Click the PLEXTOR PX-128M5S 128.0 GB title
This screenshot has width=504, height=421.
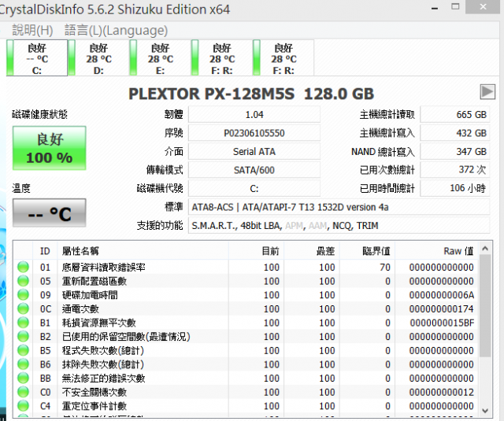tap(251, 94)
